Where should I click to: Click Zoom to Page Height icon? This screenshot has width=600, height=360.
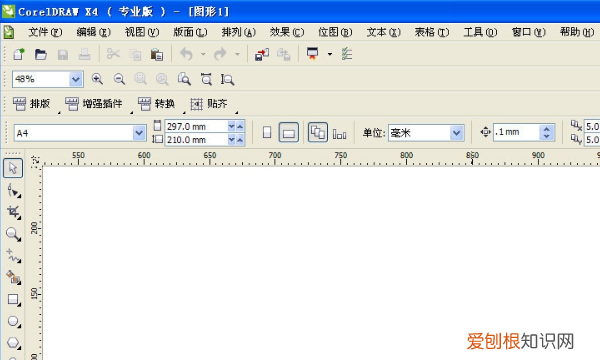pos(227,80)
